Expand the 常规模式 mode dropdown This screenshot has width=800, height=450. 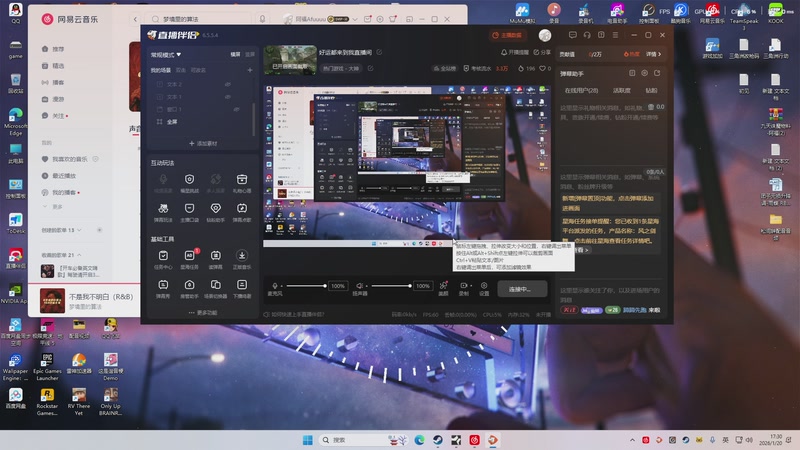[166, 55]
